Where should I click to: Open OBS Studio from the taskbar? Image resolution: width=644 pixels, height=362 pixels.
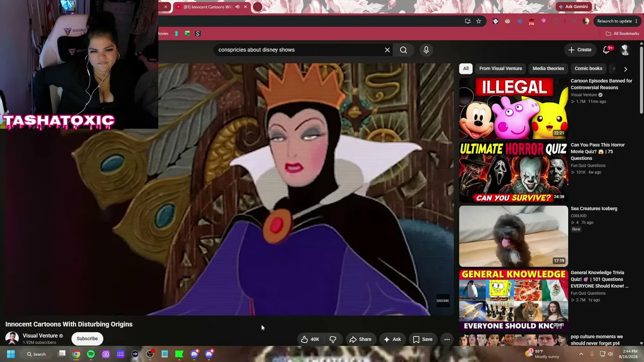[150, 354]
